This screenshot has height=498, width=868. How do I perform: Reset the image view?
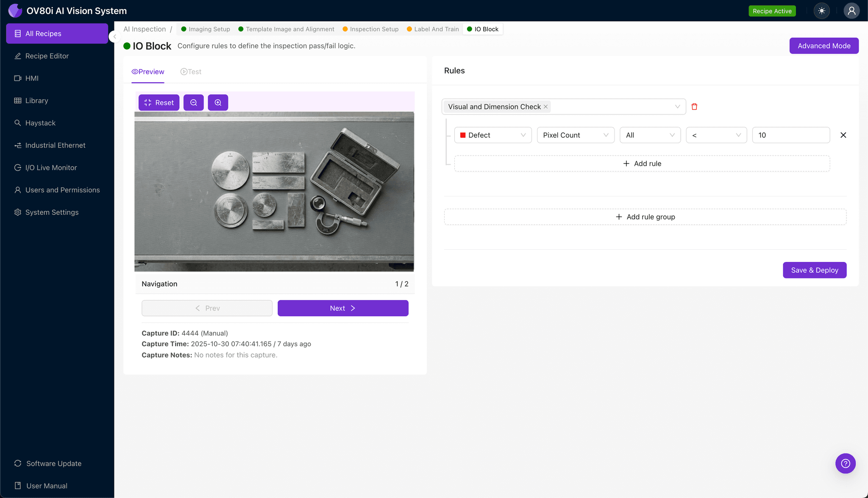tap(159, 103)
